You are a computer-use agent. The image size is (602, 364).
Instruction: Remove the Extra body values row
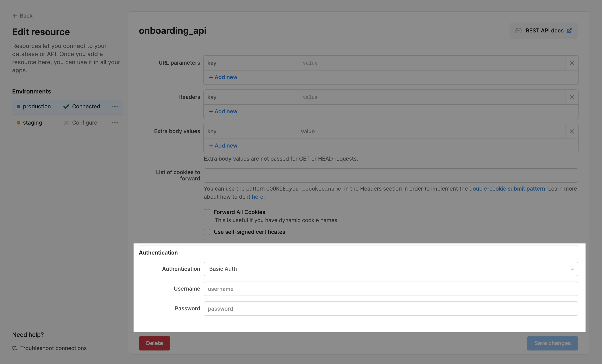pos(572,131)
